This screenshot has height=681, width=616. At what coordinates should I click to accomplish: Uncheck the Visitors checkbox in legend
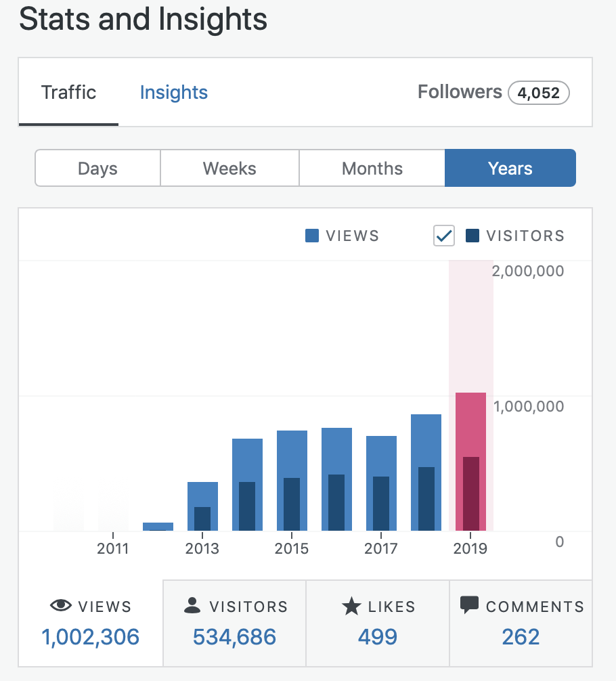[x=444, y=236]
